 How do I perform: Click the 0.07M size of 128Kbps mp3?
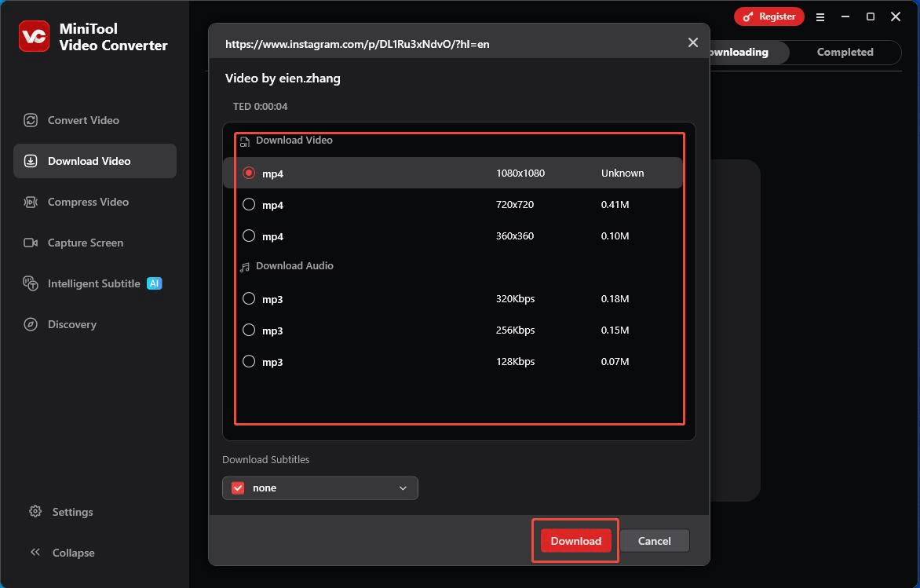[x=615, y=361]
